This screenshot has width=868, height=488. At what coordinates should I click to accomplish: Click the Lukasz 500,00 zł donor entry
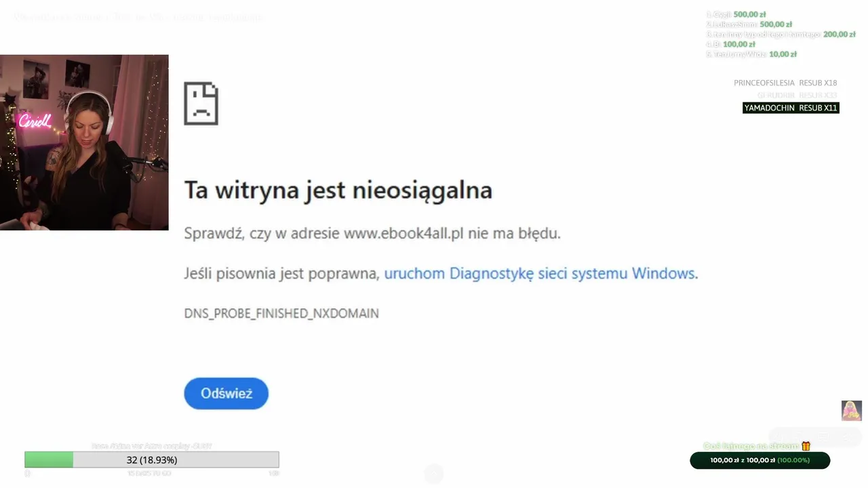pos(749,24)
